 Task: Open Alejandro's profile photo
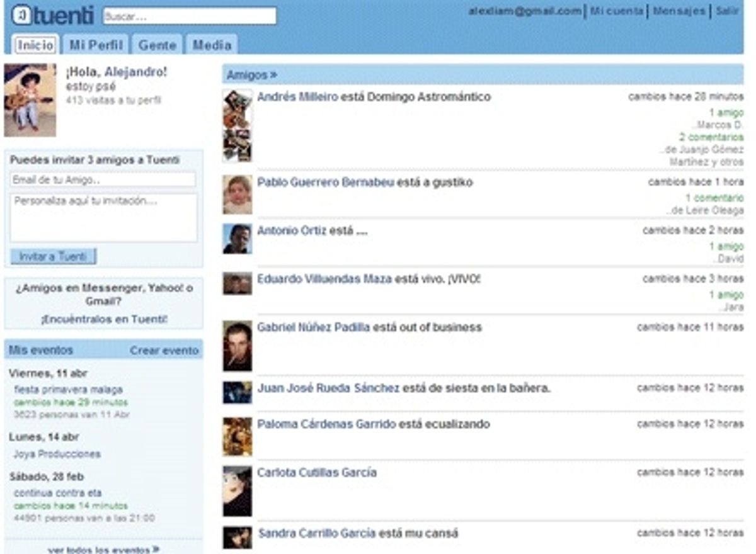30,100
